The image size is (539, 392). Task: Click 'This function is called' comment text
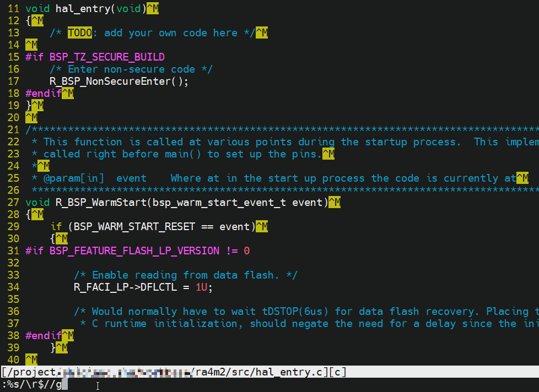click(113, 142)
